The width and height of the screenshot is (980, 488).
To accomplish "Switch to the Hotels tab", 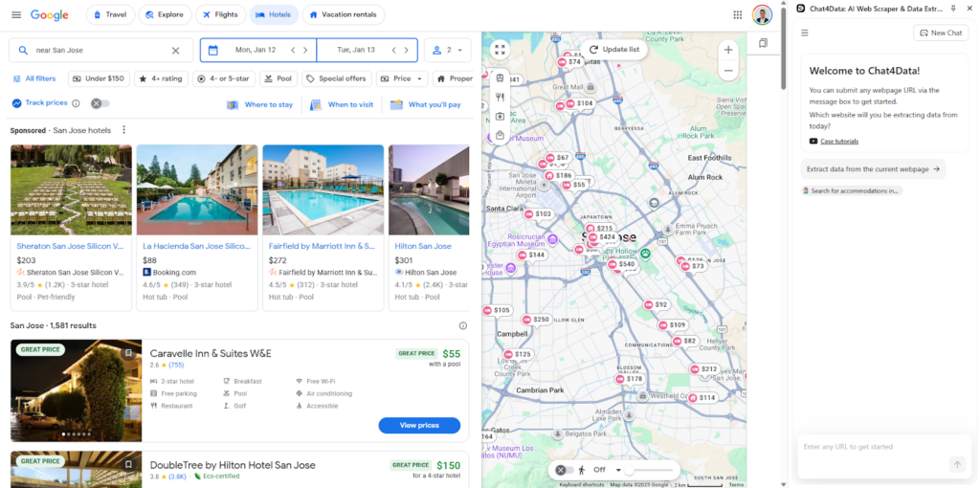I will (x=274, y=15).
